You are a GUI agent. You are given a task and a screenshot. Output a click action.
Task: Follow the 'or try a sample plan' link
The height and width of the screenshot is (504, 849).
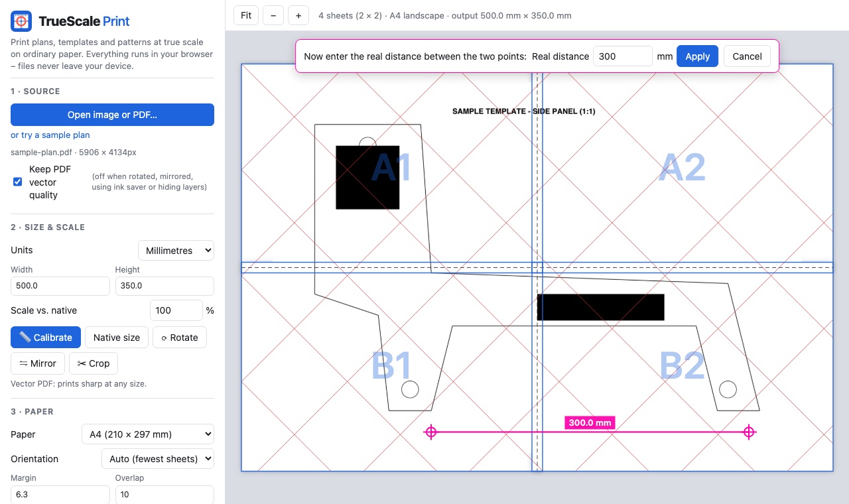50,135
